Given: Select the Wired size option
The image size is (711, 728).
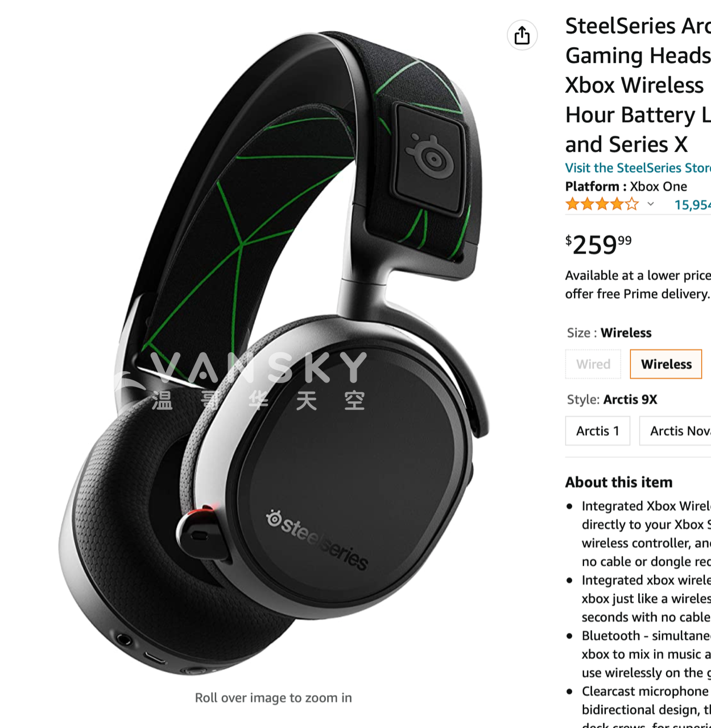Looking at the screenshot, I should [x=593, y=364].
